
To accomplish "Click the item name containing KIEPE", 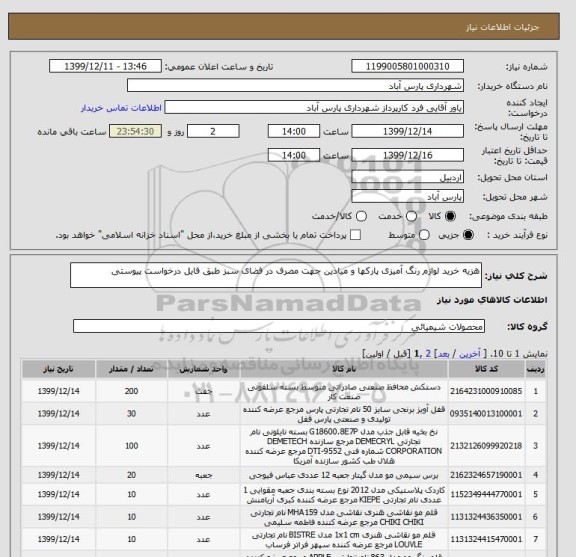I will click(x=344, y=495).
